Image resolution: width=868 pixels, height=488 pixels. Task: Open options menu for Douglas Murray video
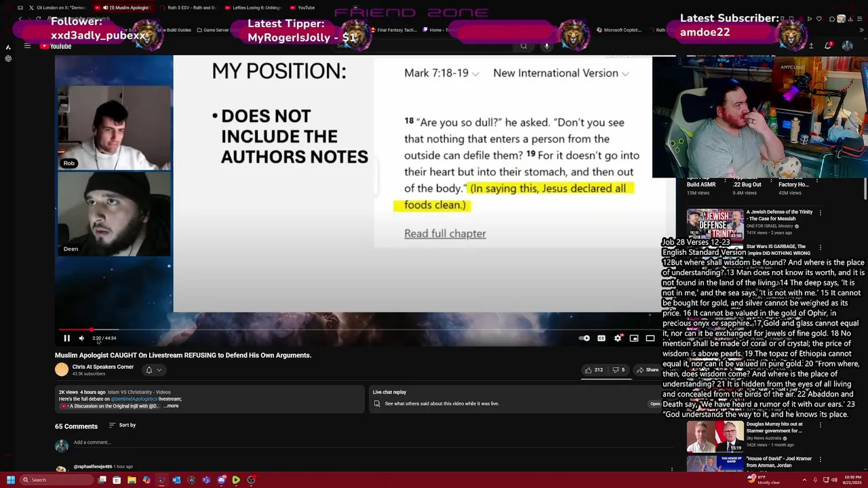coord(820,426)
